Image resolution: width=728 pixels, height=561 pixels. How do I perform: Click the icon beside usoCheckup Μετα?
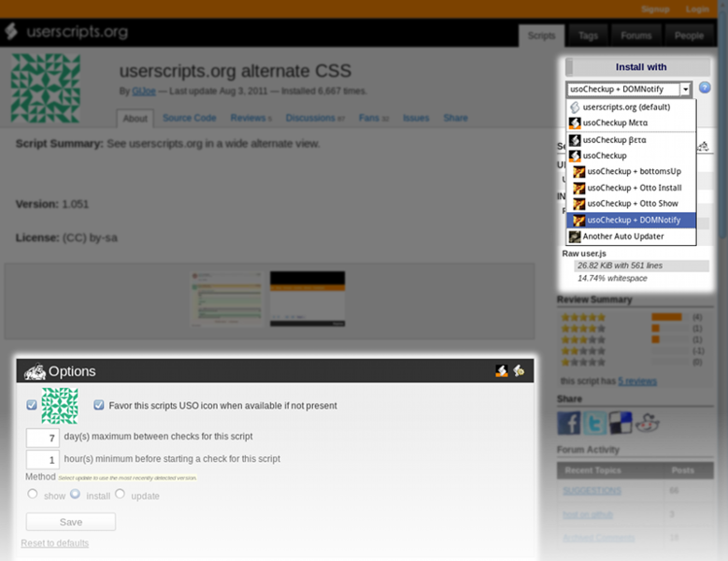point(575,123)
